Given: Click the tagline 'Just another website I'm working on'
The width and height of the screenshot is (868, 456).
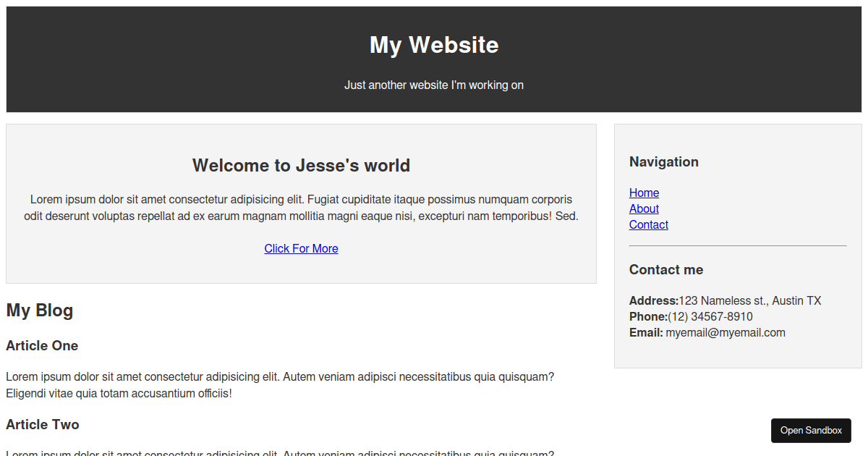Looking at the screenshot, I should tap(434, 85).
